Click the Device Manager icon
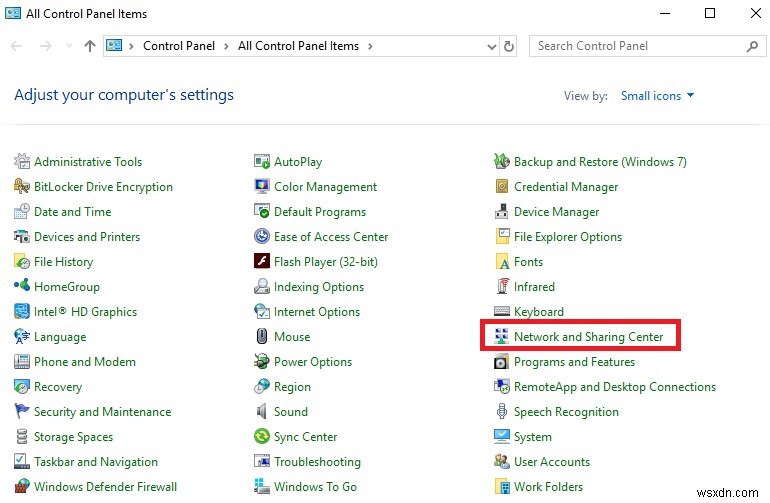Screen dimensions: 770x503 (x=502, y=212)
